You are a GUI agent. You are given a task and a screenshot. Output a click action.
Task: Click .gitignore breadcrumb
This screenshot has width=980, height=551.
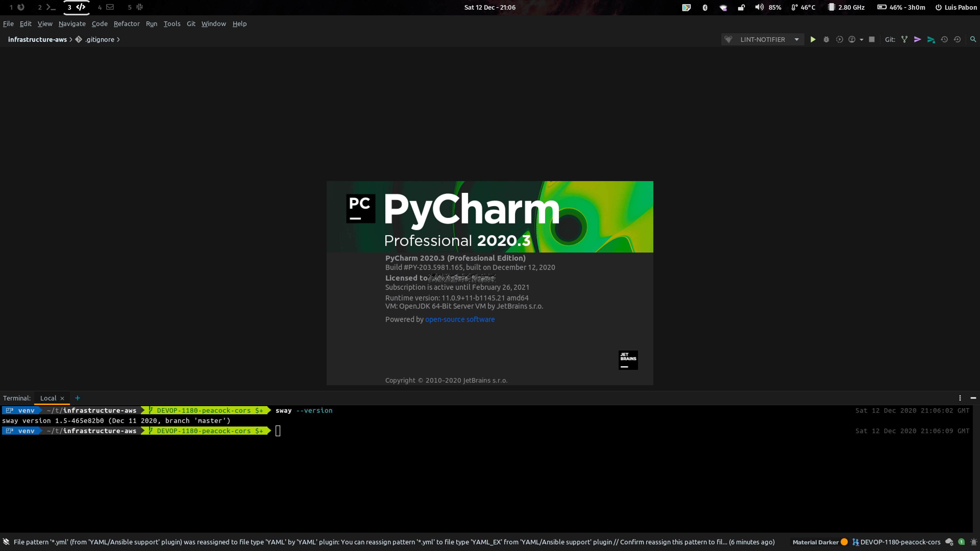[x=99, y=40]
